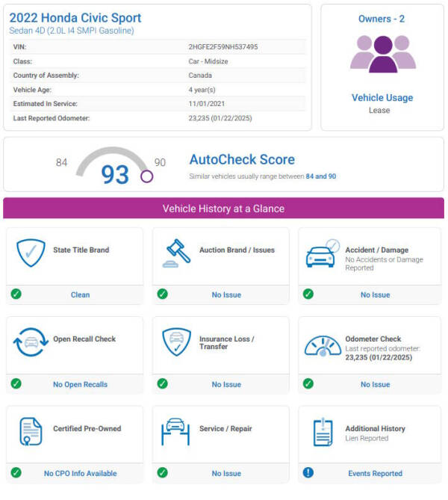
Task: Click the State Title Brand label
Action: tap(81, 250)
